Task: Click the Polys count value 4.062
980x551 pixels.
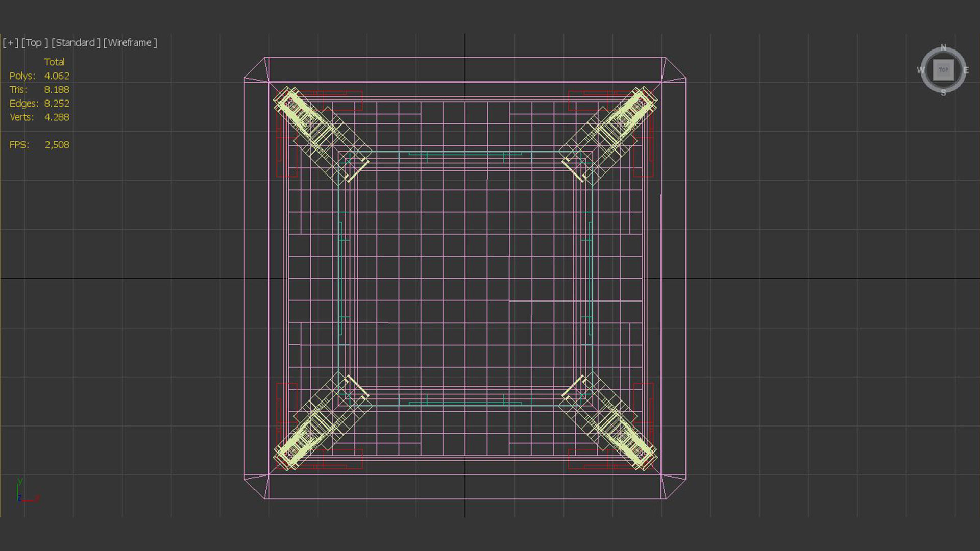Action: pos(57,76)
